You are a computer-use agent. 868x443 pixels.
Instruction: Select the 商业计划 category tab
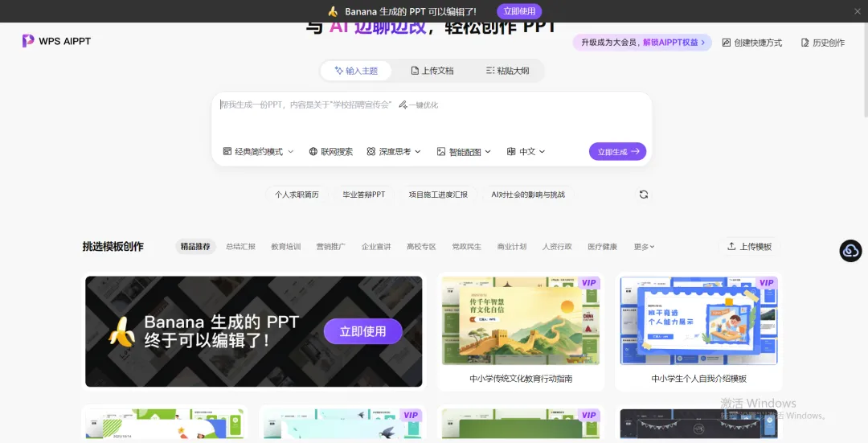(512, 246)
